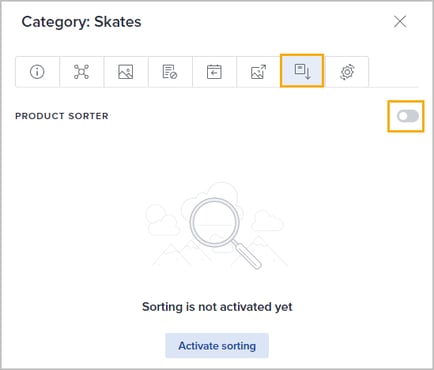Click the PRODUCT SORTER section heading
This screenshot has height=370, width=434.
62,116
